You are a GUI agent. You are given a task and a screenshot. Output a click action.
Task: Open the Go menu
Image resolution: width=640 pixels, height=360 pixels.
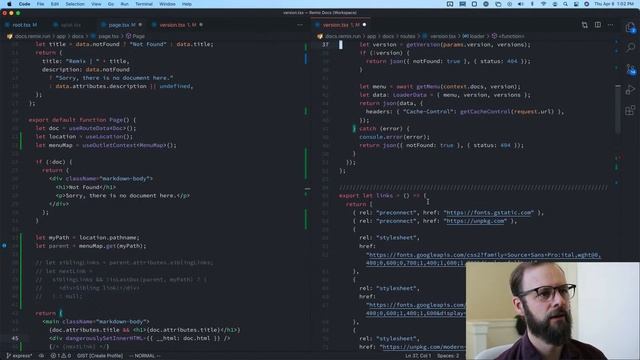click(111, 4)
